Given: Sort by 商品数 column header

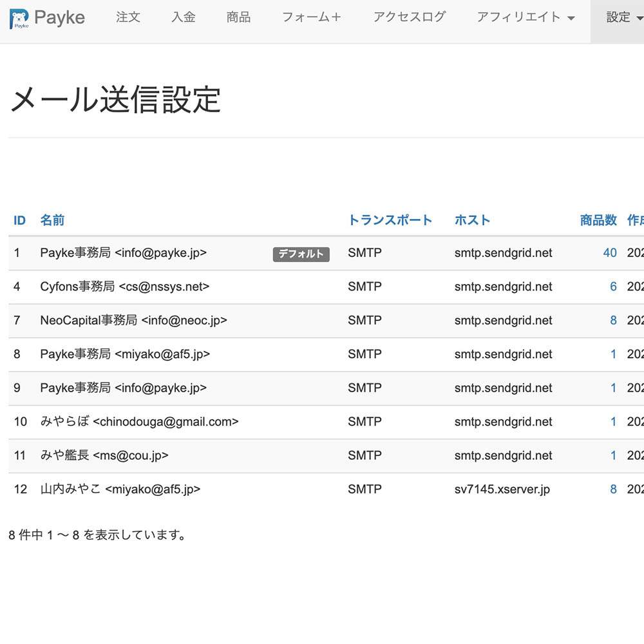Looking at the screenshot, I should (x=598, y=220).
